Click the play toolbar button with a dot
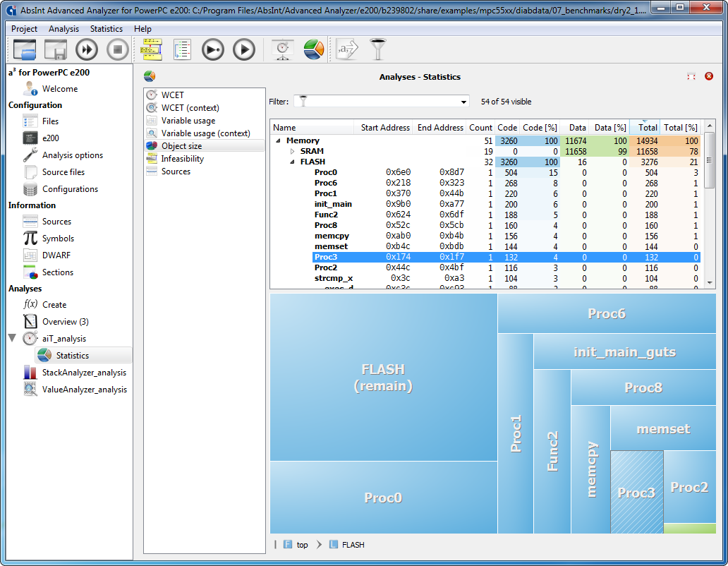This screenshot has height=566, width=728. click(213, 49)
